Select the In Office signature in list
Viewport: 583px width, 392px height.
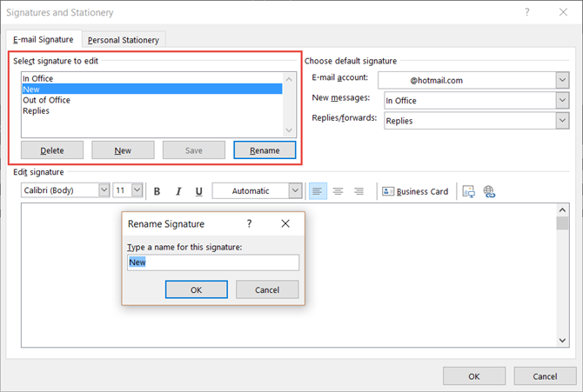coord(152,78)
